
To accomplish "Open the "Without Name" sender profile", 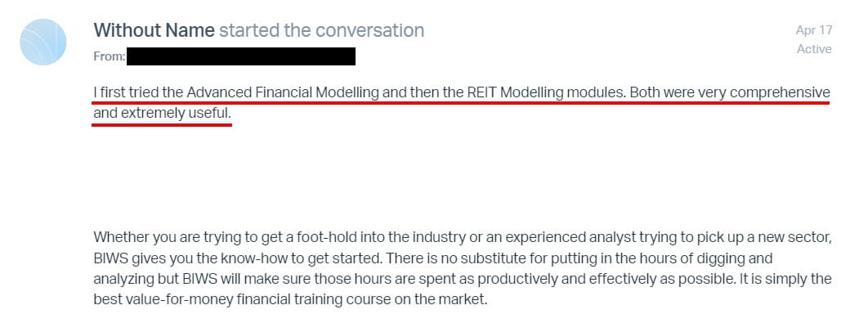I will click(x=154, y=30).
